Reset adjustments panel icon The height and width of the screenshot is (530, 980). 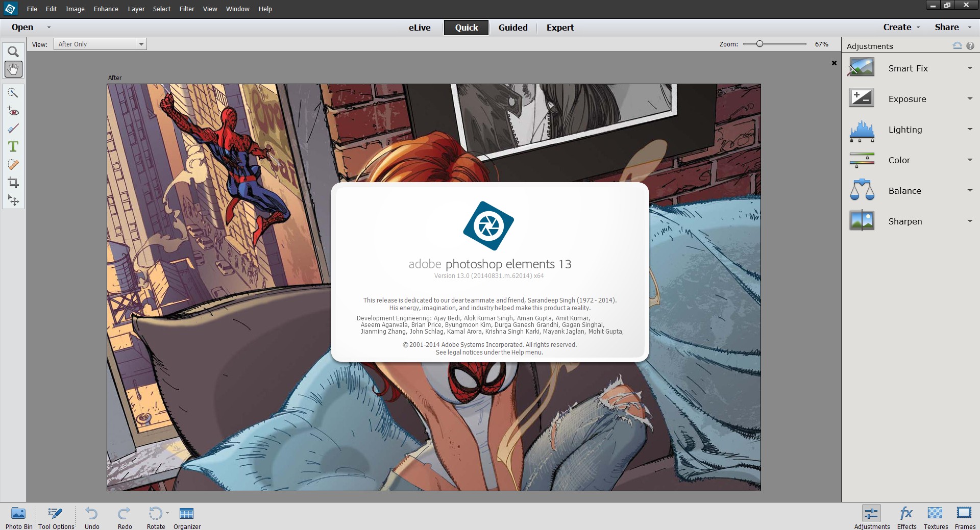tap(957, 46)
